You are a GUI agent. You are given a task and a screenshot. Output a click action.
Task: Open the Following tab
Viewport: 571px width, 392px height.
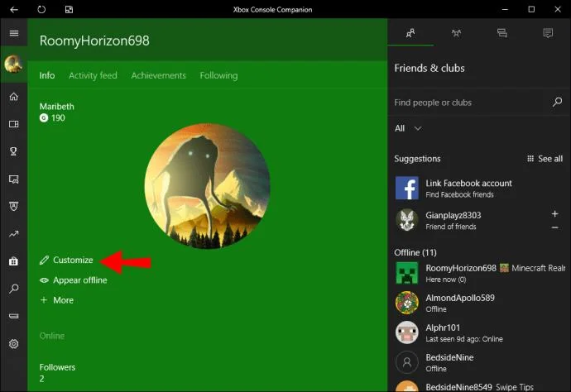[x=218, y=75]
